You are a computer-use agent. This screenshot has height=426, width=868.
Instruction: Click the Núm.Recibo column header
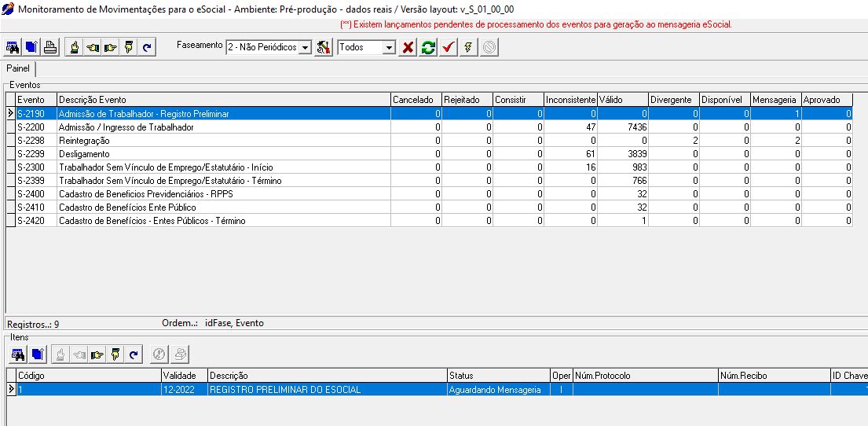click(x=775, y=376)
